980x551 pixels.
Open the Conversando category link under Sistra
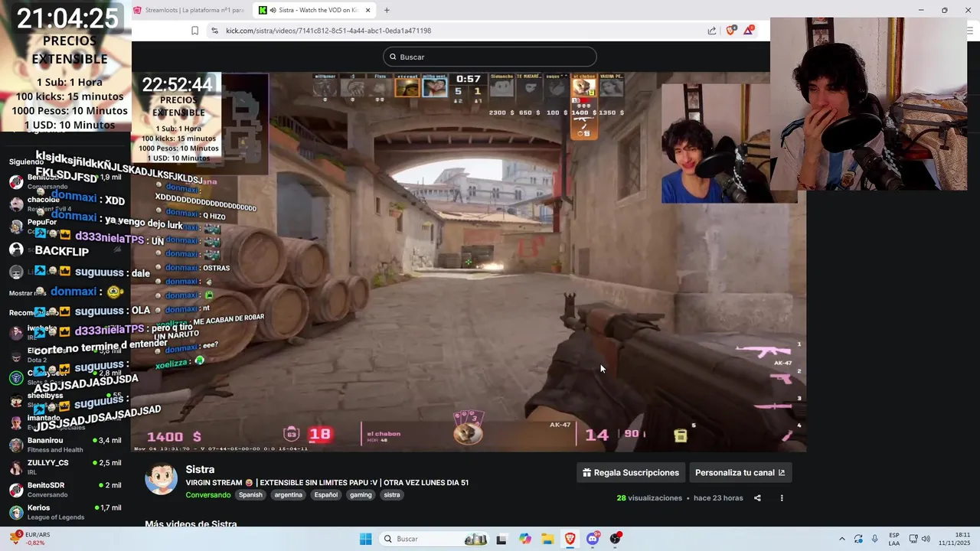coord(207,494)
